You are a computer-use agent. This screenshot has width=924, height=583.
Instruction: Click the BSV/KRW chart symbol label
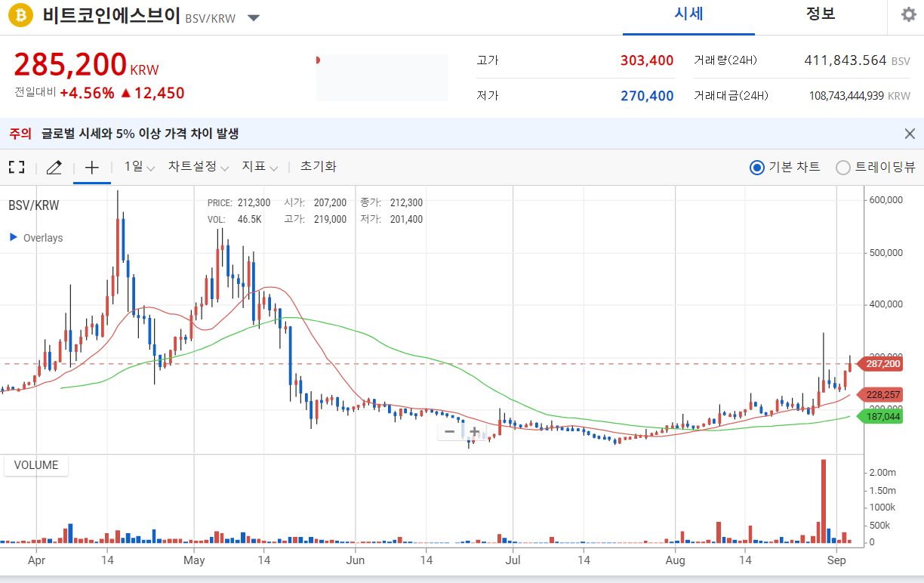(x=34, y=205)
